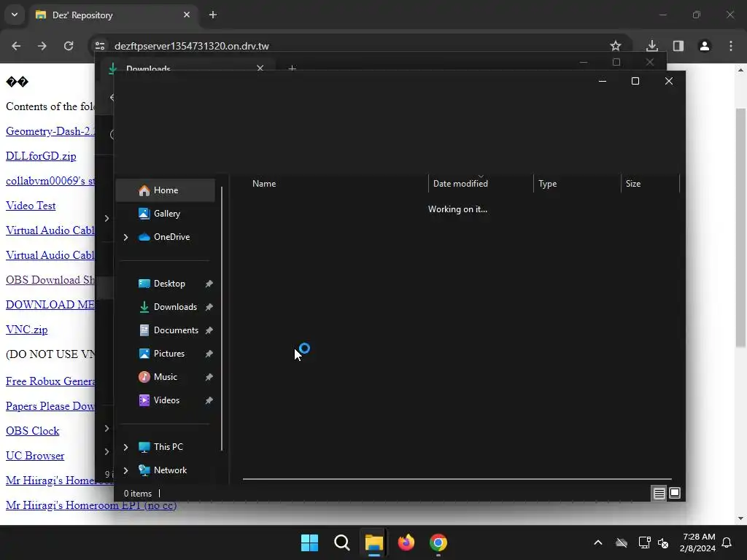747x560 pixels.
Task: Switch to details view layout icon
Action: click(659, 494)
